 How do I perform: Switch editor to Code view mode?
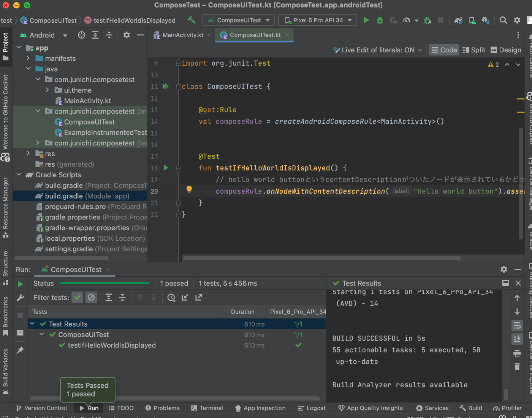(x=444, y=50)
